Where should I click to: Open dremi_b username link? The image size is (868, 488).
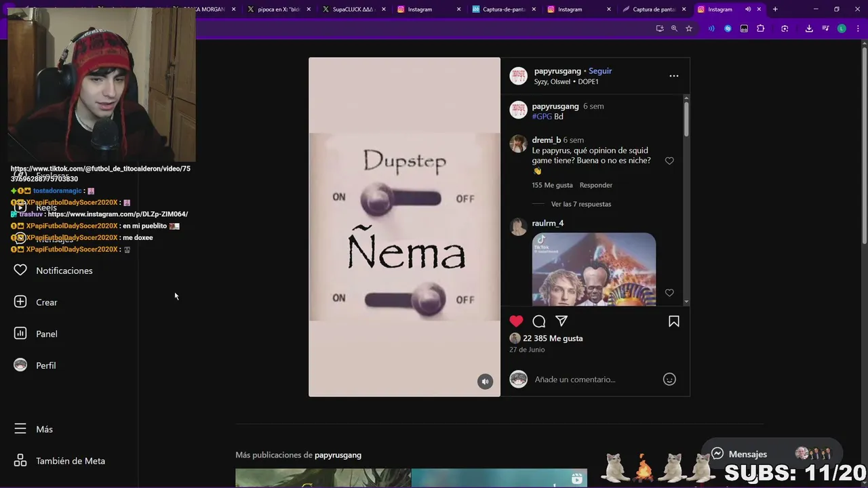[547, 140]
